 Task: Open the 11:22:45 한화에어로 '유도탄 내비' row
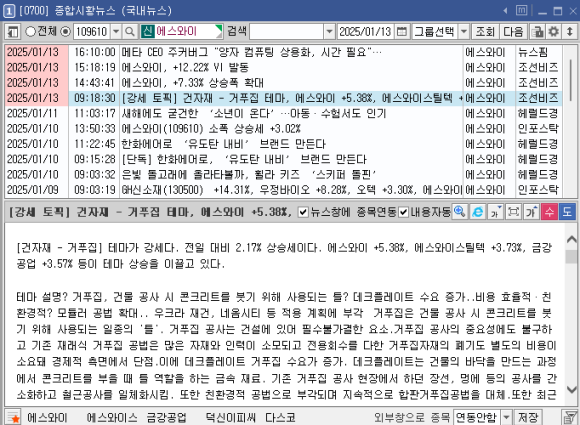pyautogui.click(x=283, y=144)
